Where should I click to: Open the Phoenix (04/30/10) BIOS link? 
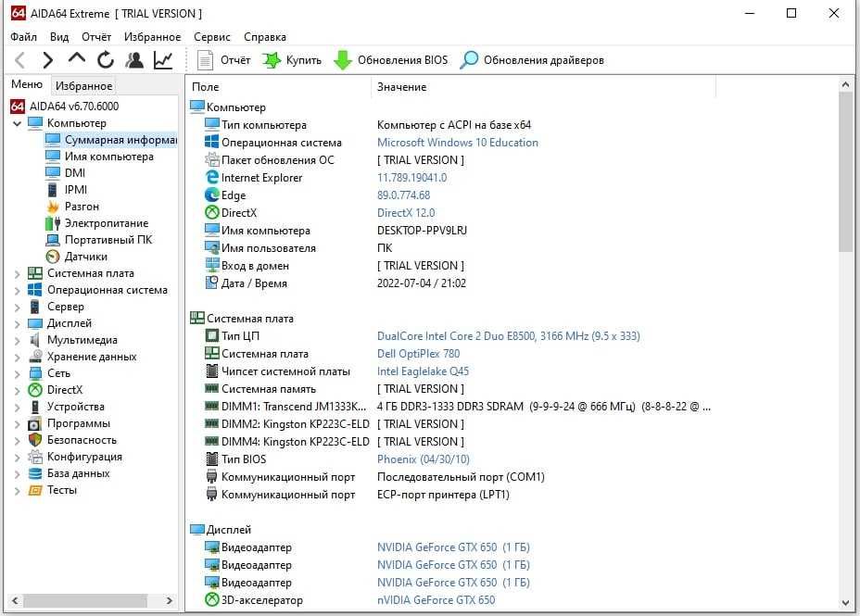pos(424,459)
